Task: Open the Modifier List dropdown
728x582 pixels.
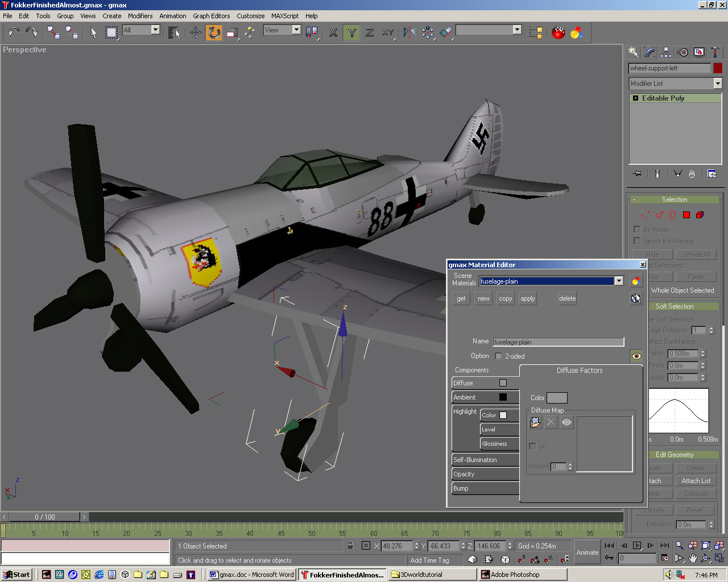Action: coord(717,84)
